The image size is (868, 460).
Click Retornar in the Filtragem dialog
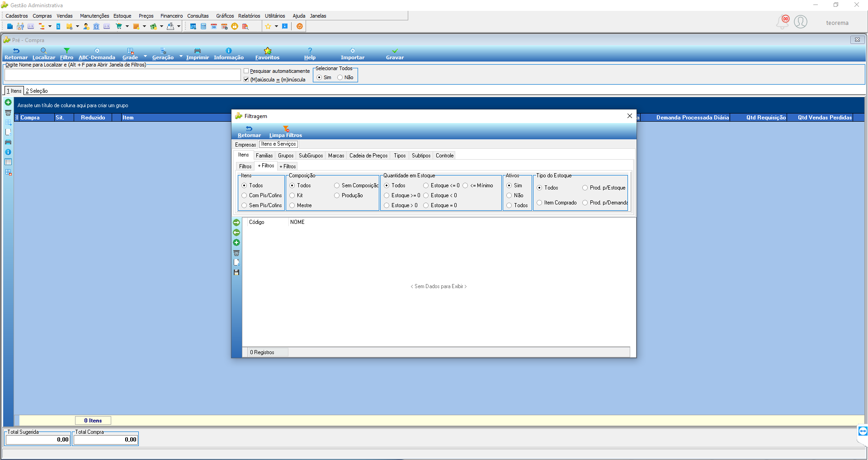[249, 132]
